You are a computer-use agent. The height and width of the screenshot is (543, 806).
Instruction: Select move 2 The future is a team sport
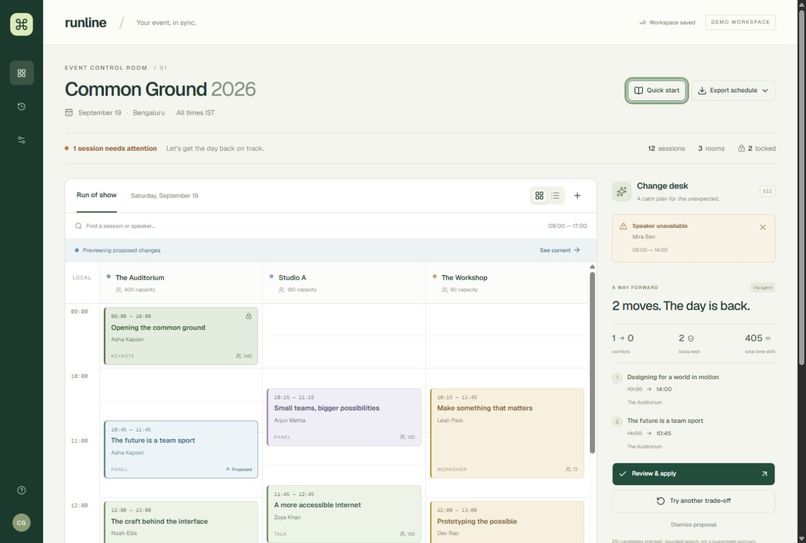[x=693, y=433]
